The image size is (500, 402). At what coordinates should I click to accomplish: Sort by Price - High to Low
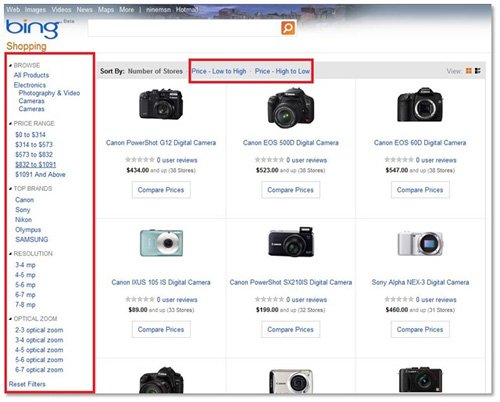point(282,71)
